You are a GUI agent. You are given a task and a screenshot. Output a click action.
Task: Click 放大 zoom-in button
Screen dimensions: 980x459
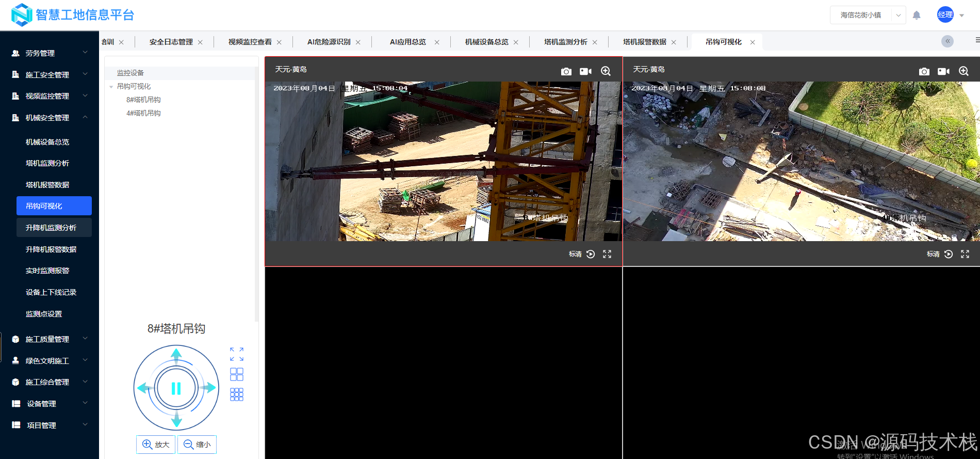pyautogui.click(x=156, y=445)
